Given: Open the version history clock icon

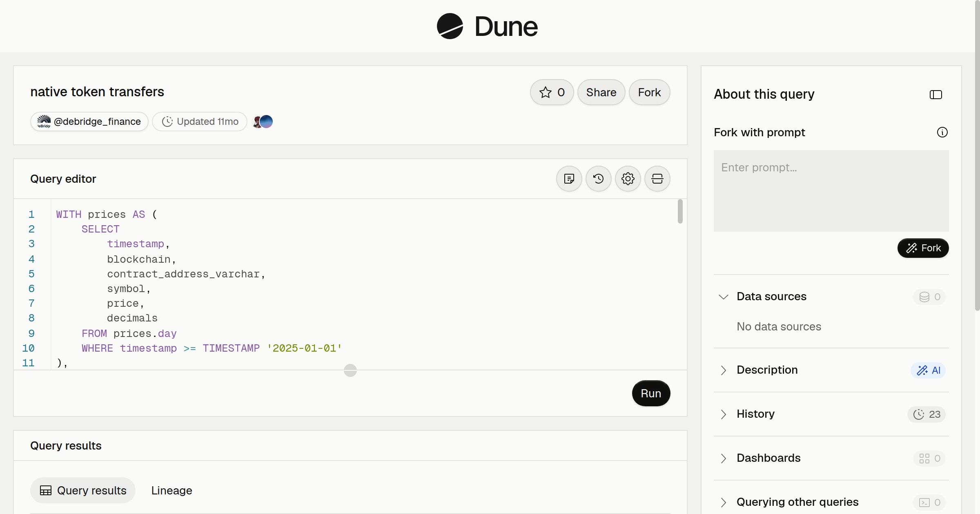Looking at the screenshot, I should (598, 179).
